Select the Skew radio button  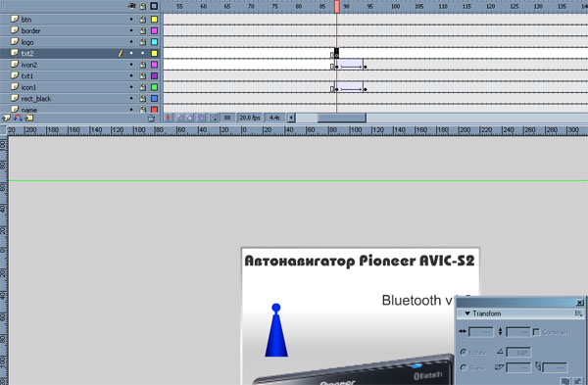(464, 367)
